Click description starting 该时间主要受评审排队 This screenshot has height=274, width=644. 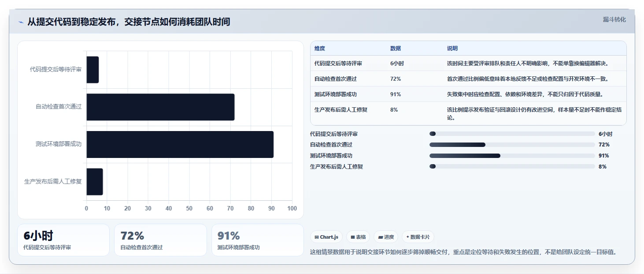pos(528,64)
